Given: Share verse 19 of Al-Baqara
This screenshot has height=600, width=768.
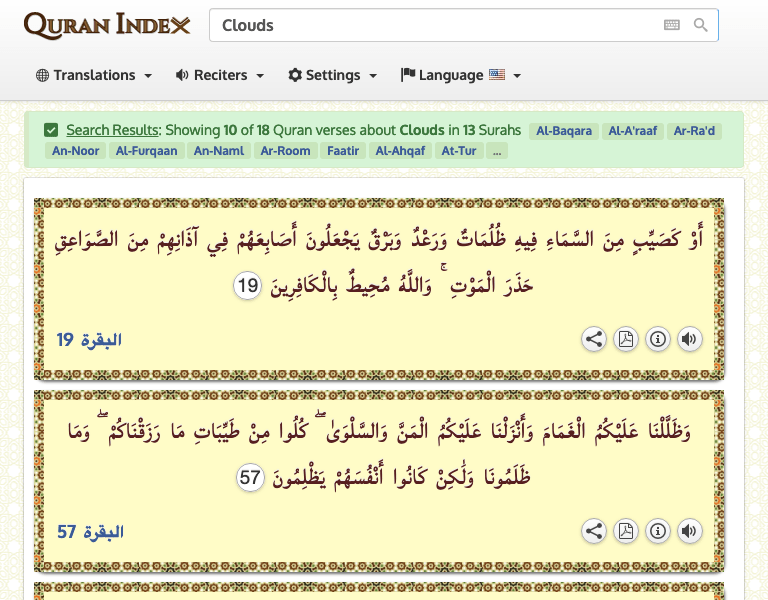Looking at the screenshot, I should pos(594,339).
